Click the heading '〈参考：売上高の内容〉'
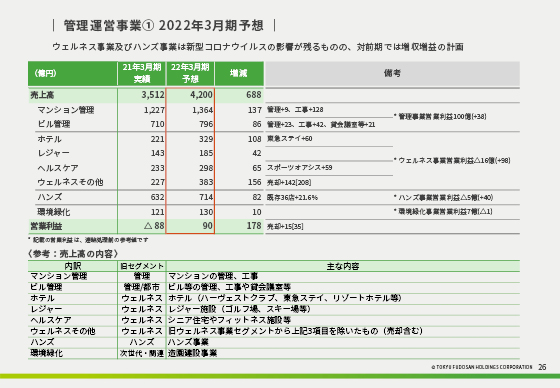 [73, 254]
